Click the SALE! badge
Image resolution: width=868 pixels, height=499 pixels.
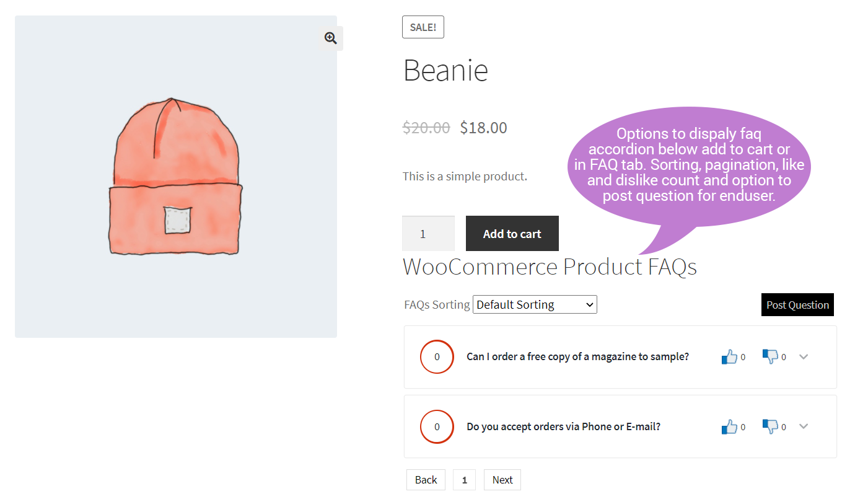(x=423, y=27)
